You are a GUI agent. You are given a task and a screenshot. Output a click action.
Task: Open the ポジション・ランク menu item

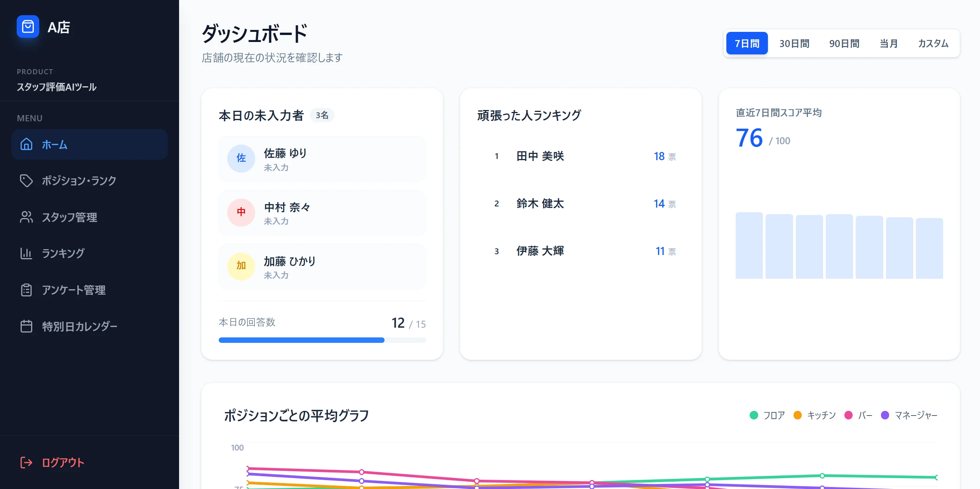click(89, 180)
